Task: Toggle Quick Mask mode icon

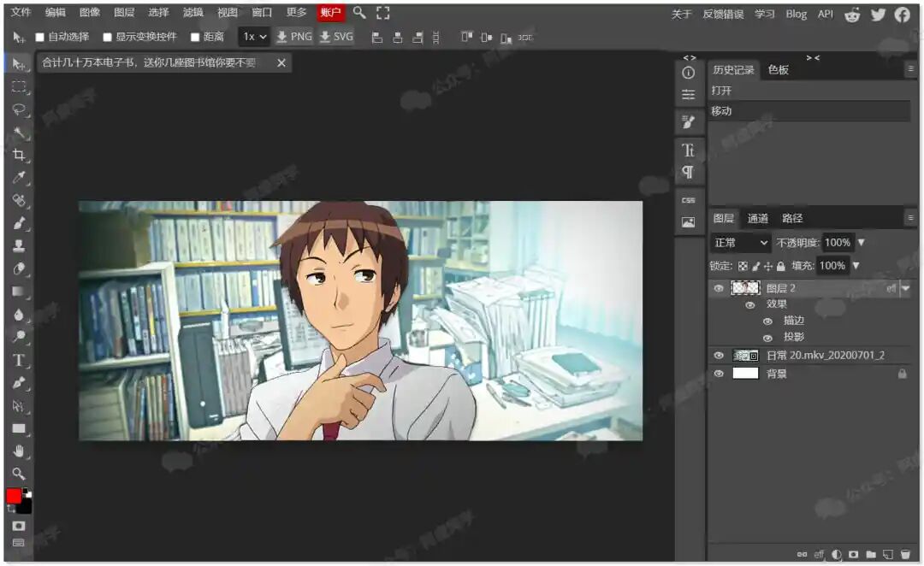Action: coord(19,526)
